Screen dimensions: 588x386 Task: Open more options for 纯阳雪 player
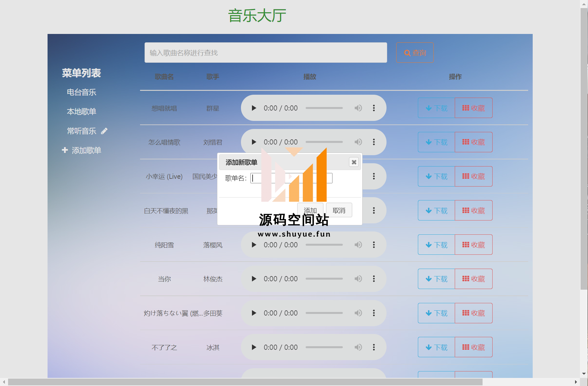[x=374, y=245]
